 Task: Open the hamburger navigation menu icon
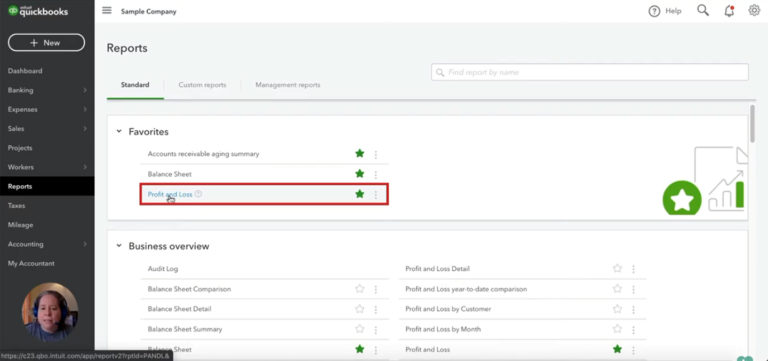point(107,11)
